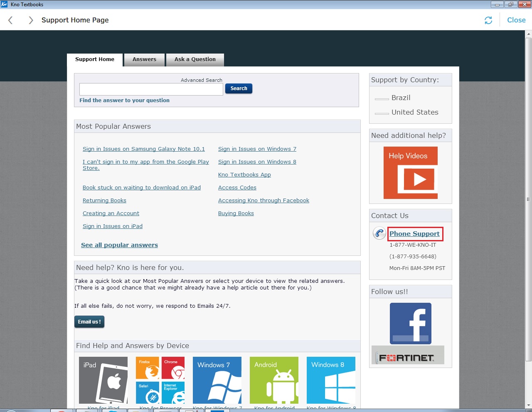Select the Chrome browser tile
The image size is (532, 412).
point(173,368)
